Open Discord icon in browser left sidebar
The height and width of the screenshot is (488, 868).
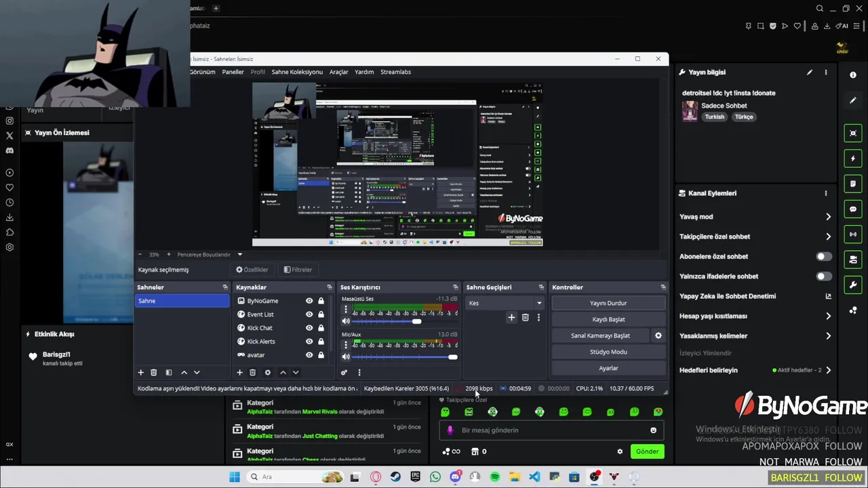[9, 150]
